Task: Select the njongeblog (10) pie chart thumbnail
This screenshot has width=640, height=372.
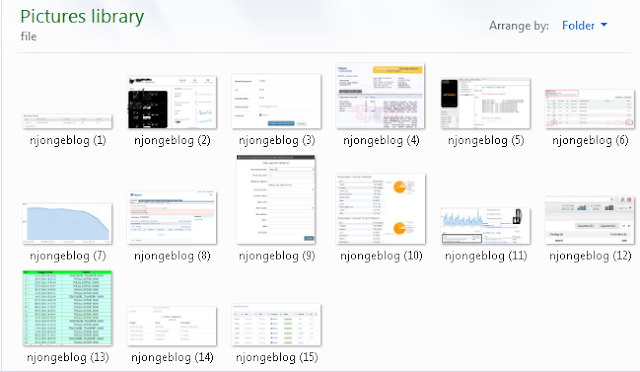Action: click(380, 209)
